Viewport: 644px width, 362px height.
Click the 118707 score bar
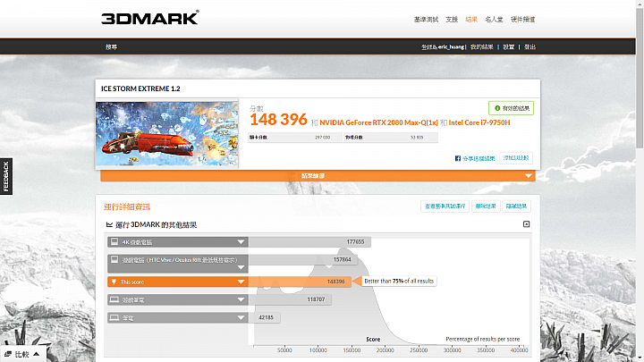pos(290,299)
